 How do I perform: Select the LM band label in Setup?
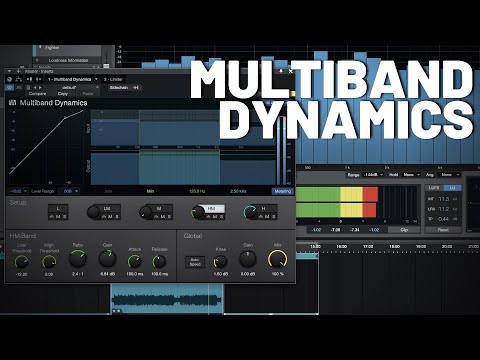(107, 209)
